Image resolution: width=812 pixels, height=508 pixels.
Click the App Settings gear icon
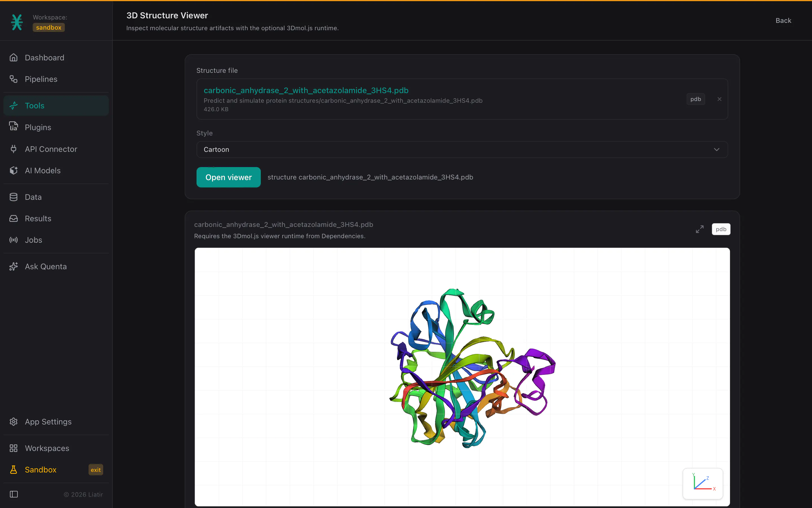(14, 422)
